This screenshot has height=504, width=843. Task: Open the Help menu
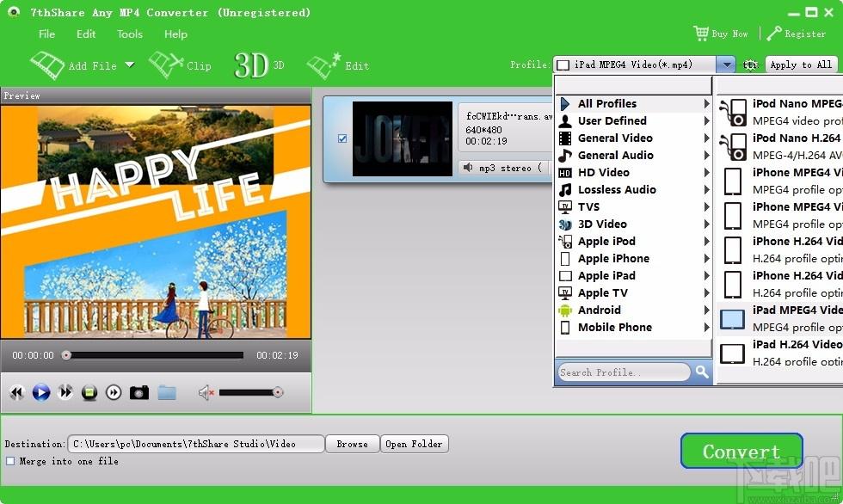click(175, 34)
